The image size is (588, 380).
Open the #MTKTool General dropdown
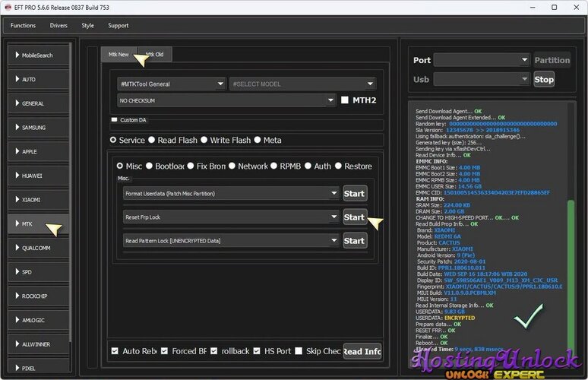(x=172, y=84)
